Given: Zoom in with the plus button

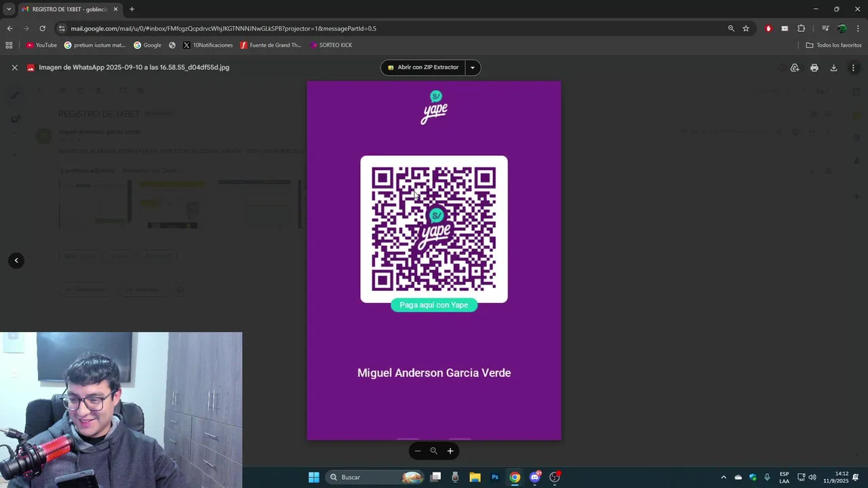Looking at the screenshot, I should click(450, 451).
